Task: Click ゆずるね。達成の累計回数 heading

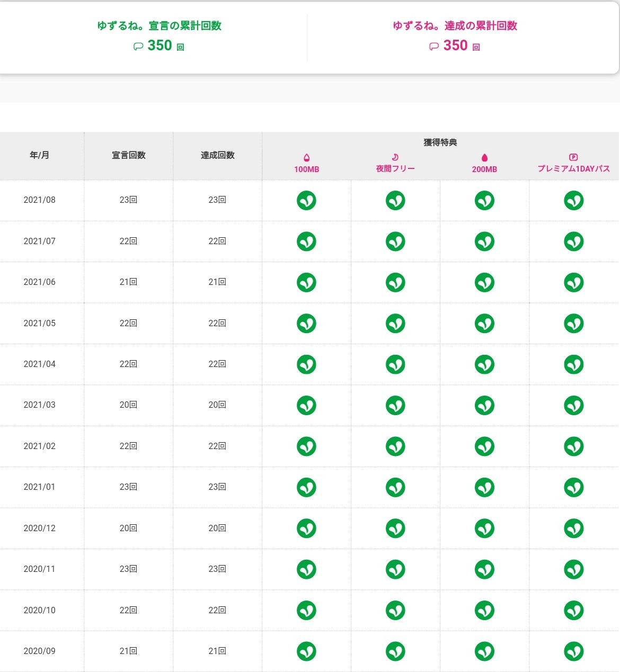Action: (455, 25)
